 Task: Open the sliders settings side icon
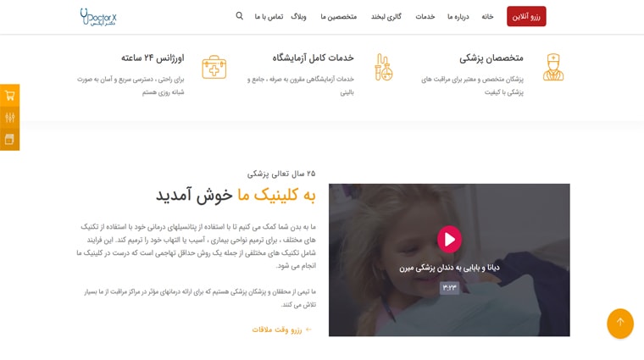pyautogui.click(x=10, y=118)
